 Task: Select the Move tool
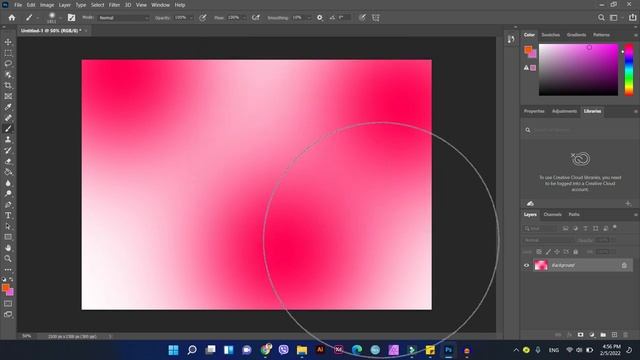[x=8, y=42]
